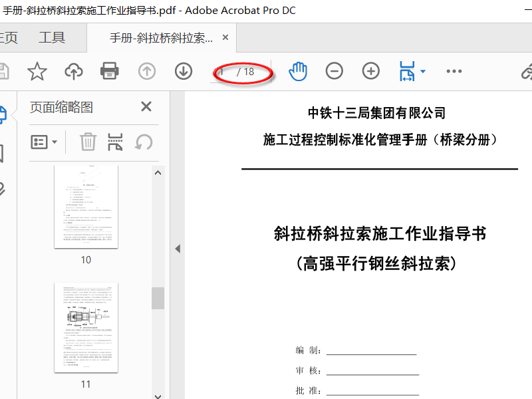Zoom in with the plus icon
This screenshot has height=399, width=532.
pos(371,71)
